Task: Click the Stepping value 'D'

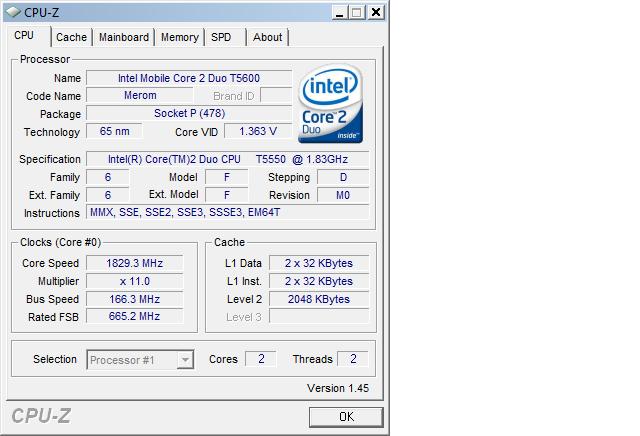Action: (x=343, y=177)
